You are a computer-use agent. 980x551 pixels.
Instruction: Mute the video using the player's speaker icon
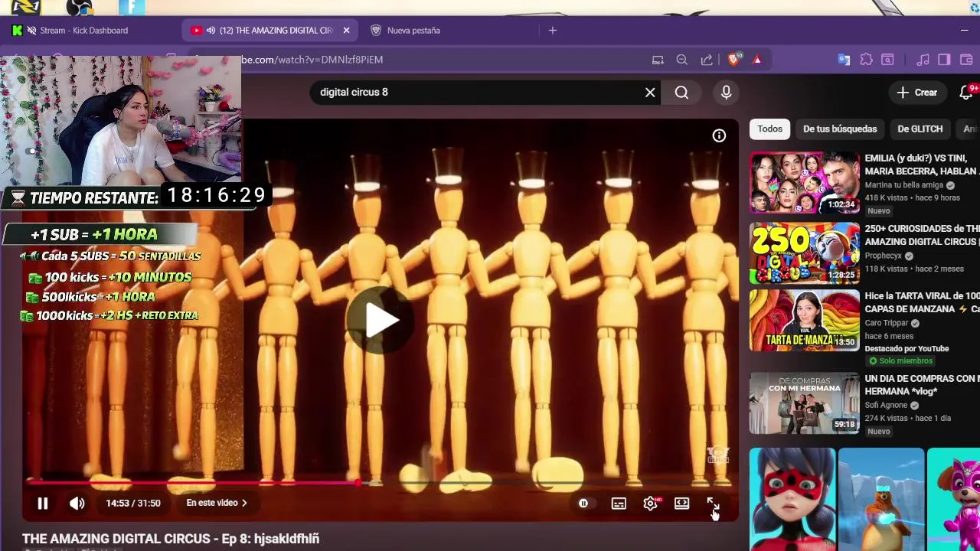(x=77, y=503)
